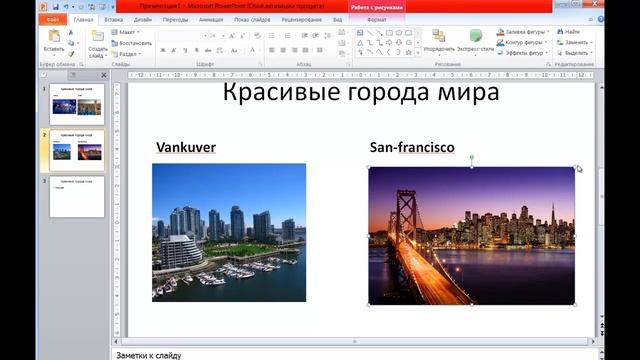Select the five-point star shape
This screenshot has height=360, width=640.
pyautogui.click(x=408, y=52)
